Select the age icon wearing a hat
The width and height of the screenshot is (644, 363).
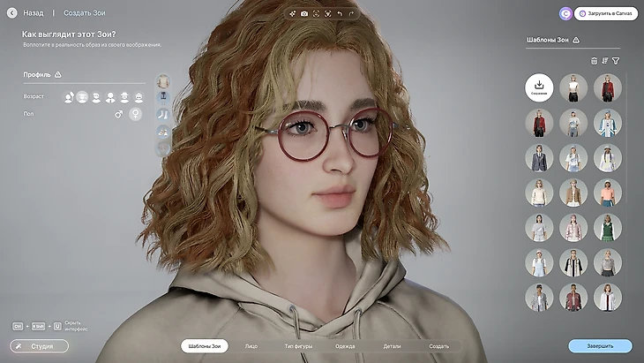tap(124, 97)
